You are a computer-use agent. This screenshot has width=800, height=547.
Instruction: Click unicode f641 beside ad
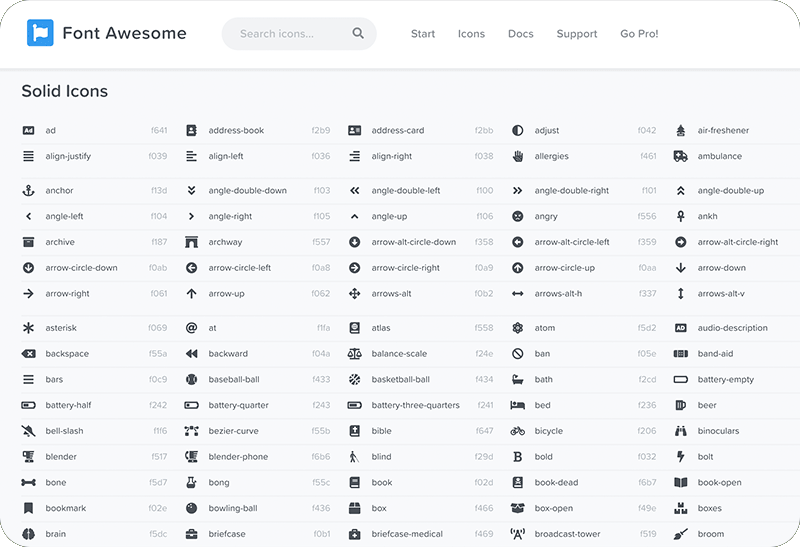pyautogui.click(x=159, y=131)
